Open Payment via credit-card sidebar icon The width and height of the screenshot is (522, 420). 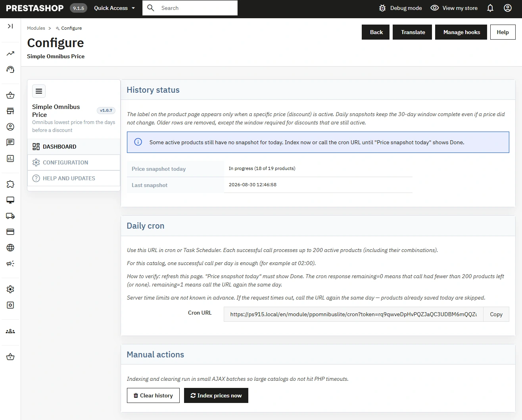coord(10,232)
